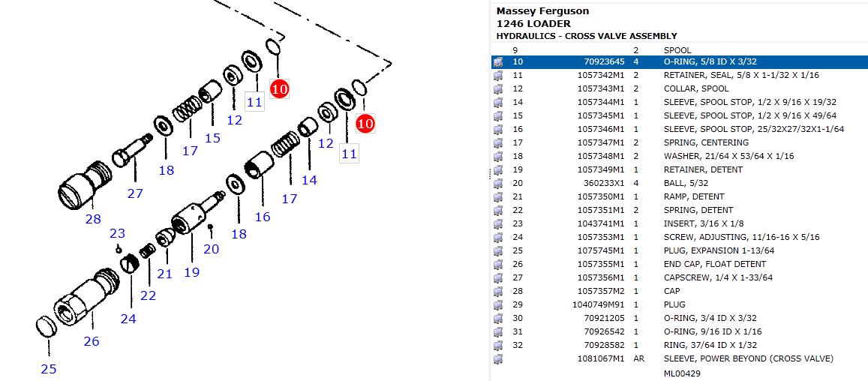Click cart icon beside RAMP, DETENT
The height and width of the screenshot is (381, 868).
coord(497,196)
